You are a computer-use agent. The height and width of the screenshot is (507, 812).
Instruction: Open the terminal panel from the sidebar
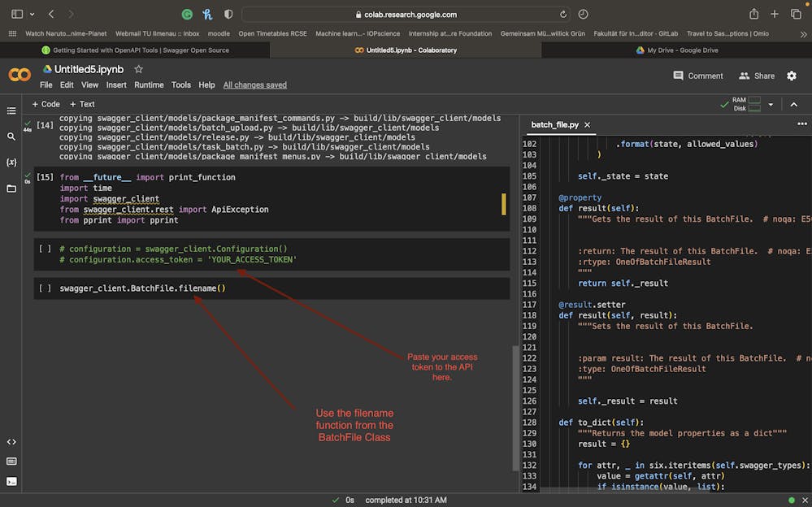pyautogui.click(x=11, y=481)
